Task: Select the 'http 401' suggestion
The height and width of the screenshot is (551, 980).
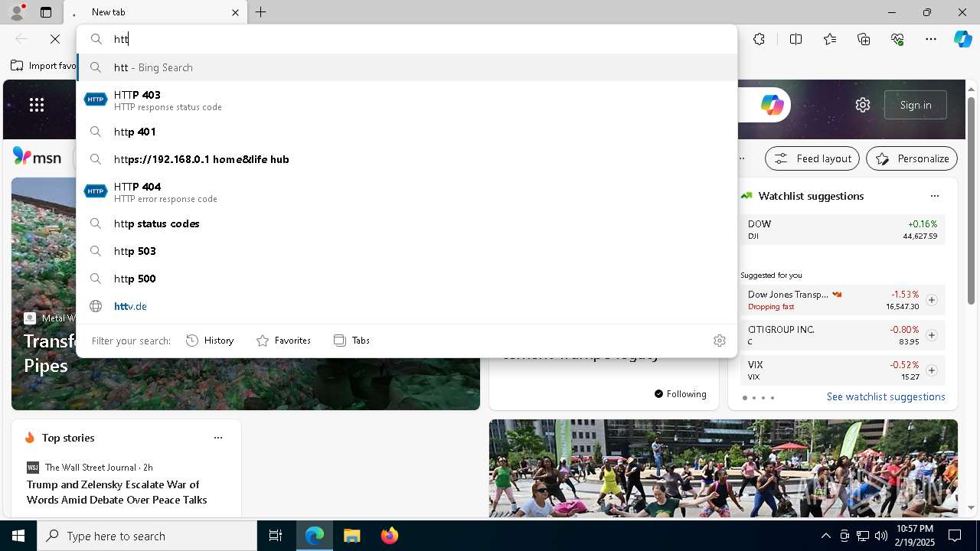Action: 407,132
